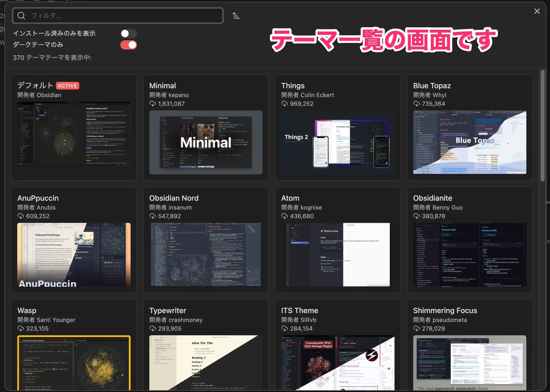This screenshot has width=550, height=392.
Task: Click the download icon under Obsidianite
Action: (x=416, y=216)
